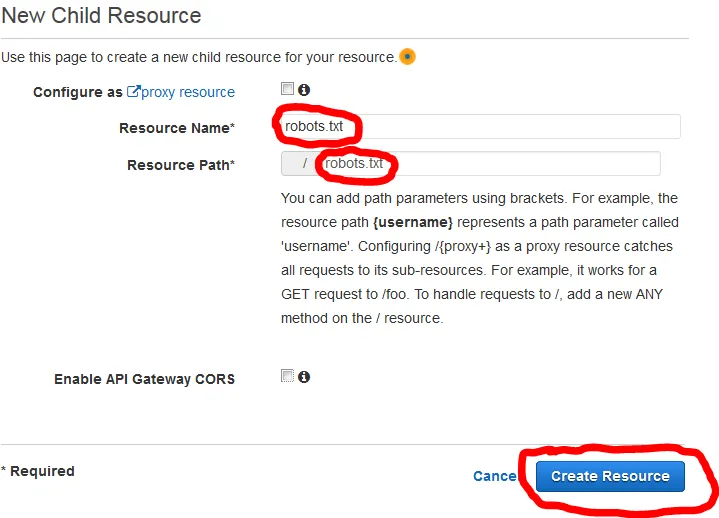This screenshot has height=518, width=719.
Task: Click info icon next to proxy resource checkbox
Action: [303, 90]
